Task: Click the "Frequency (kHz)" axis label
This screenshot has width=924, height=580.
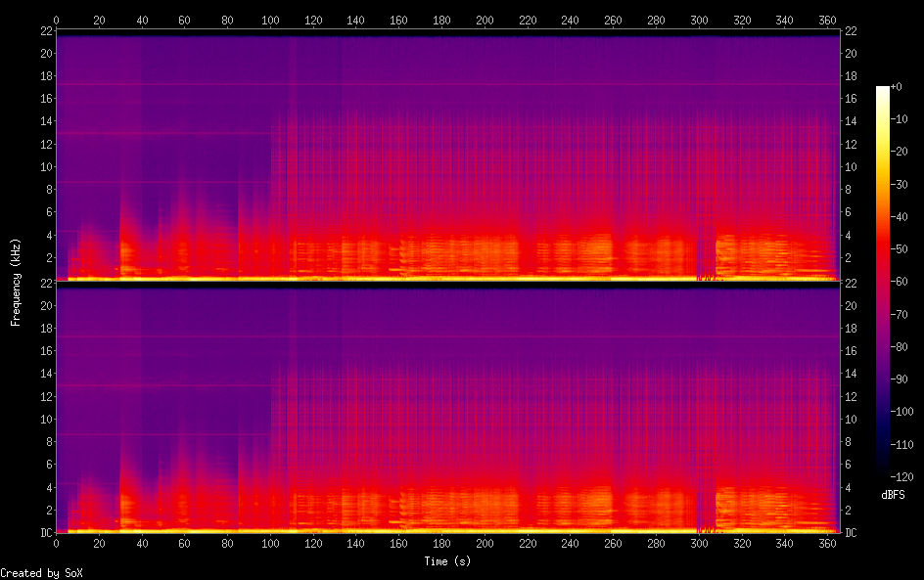Action: click(x=16, y=282)
